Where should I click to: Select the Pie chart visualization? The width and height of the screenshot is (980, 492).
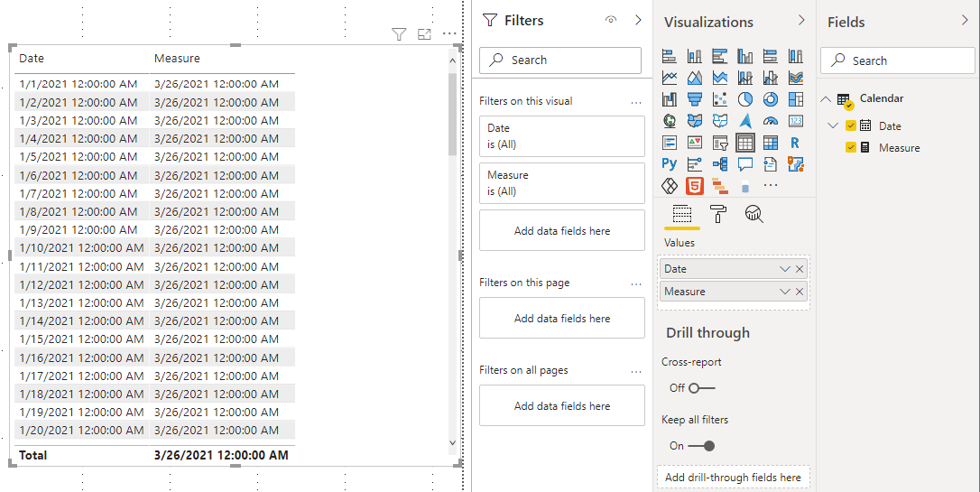click(x=745, y=98)
